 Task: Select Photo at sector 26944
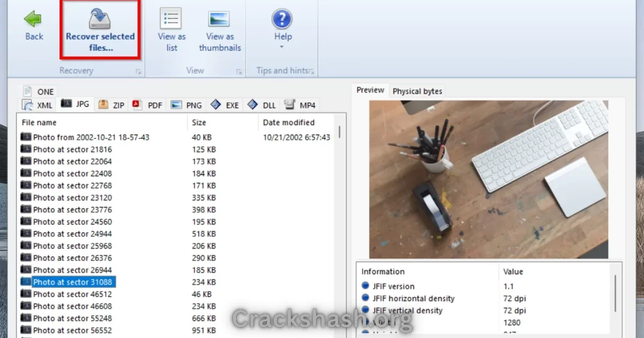72,270
